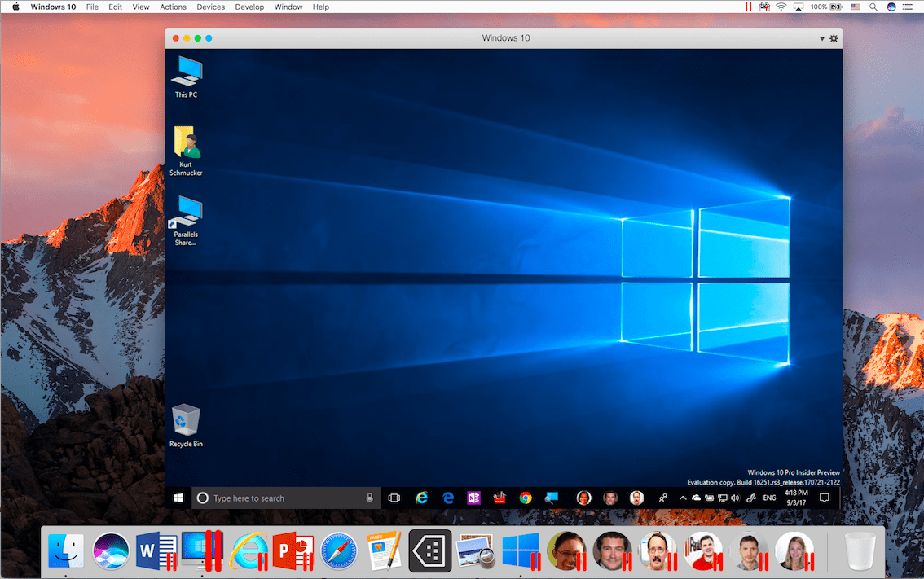Image resolution: width=924 pixels, height=579 pixels.
Task: Open the Parallels window gear settings icon
Action: point(834,38)
